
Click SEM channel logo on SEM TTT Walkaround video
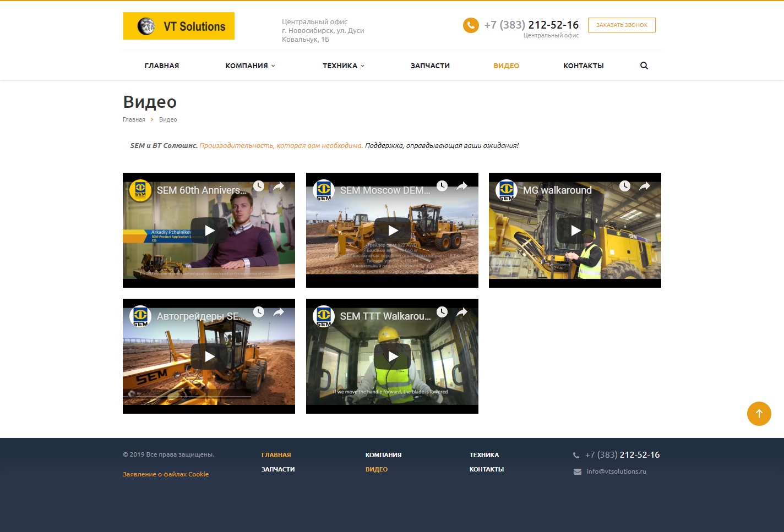click(x=324, y=316)
